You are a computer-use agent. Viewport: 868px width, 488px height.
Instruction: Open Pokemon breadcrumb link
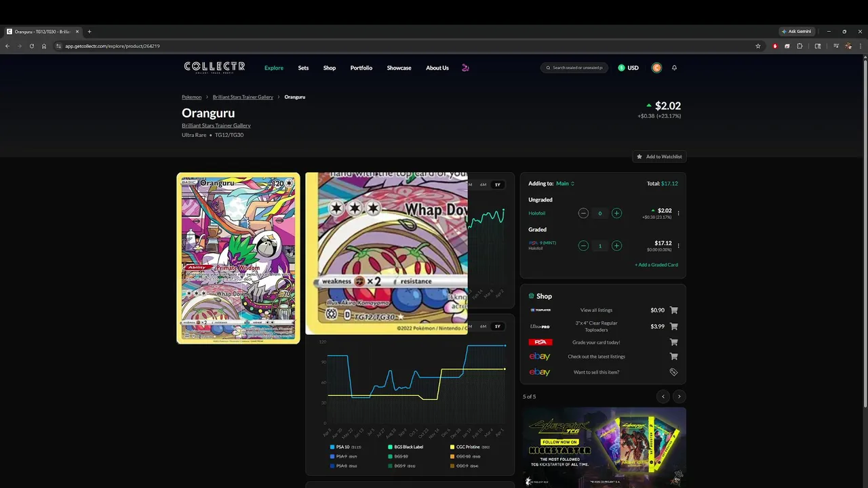pyautogui.click(x=191, y=97)
